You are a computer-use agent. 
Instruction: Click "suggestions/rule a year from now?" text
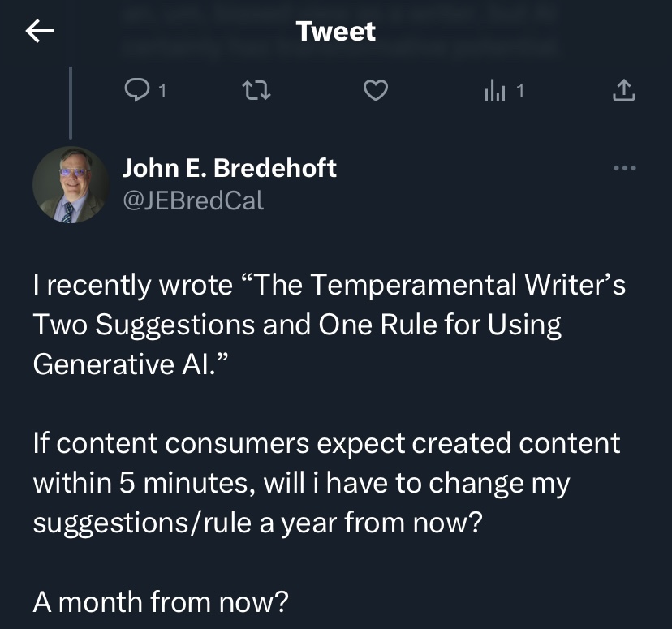pos(258,523)
